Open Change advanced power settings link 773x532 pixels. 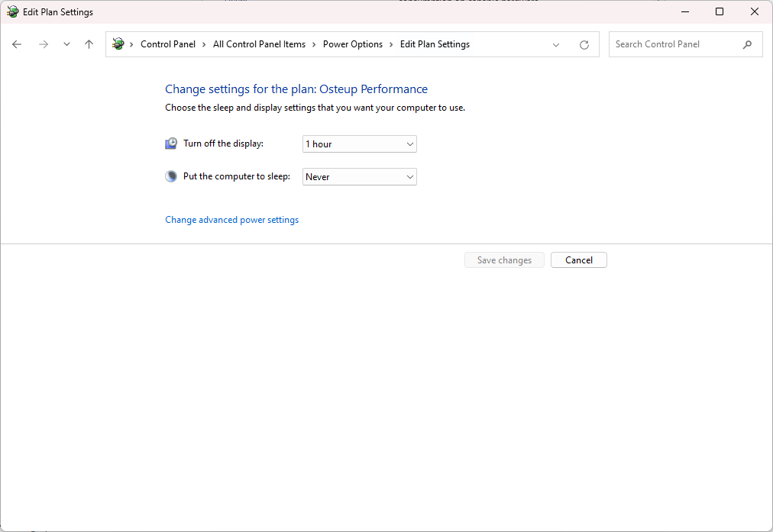click(x=231, y=220)
